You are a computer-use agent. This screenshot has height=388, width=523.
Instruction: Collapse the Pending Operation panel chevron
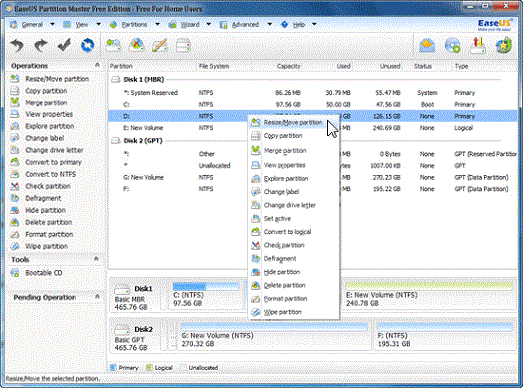(x=97, y=296)
